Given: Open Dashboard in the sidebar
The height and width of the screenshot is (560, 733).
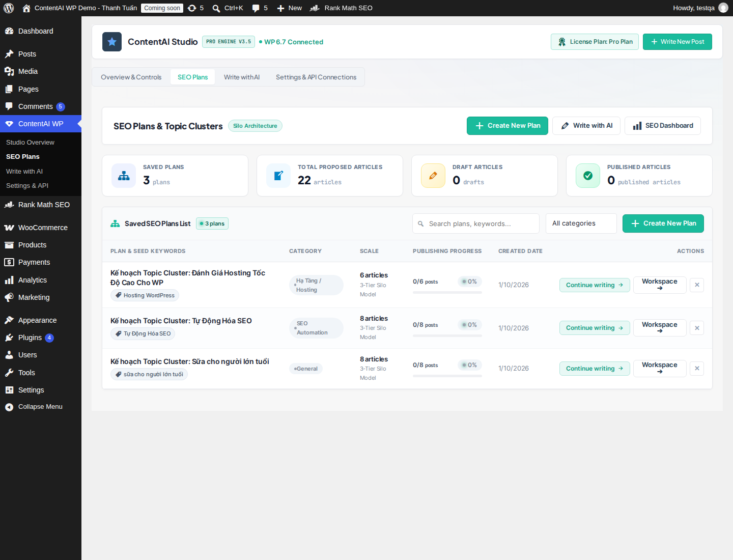Looking at the screenshot, I should (41, 31).
